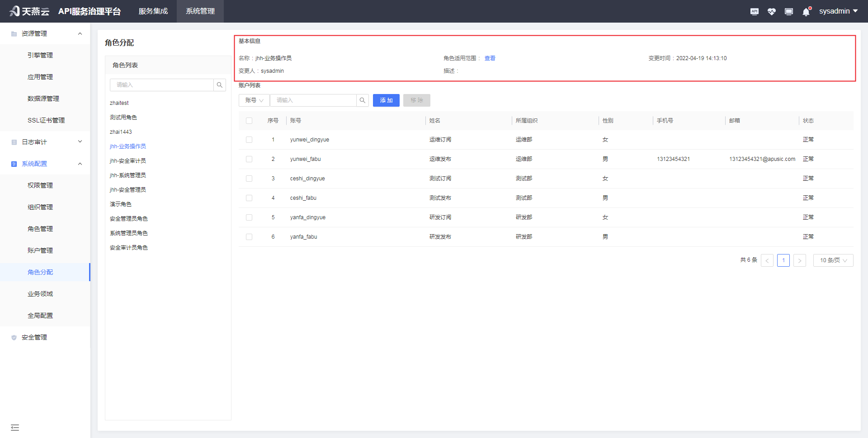This screenshot has height=438, width=868.
Task: Check the select-all checkbox in account table
Action: (249, 120)
